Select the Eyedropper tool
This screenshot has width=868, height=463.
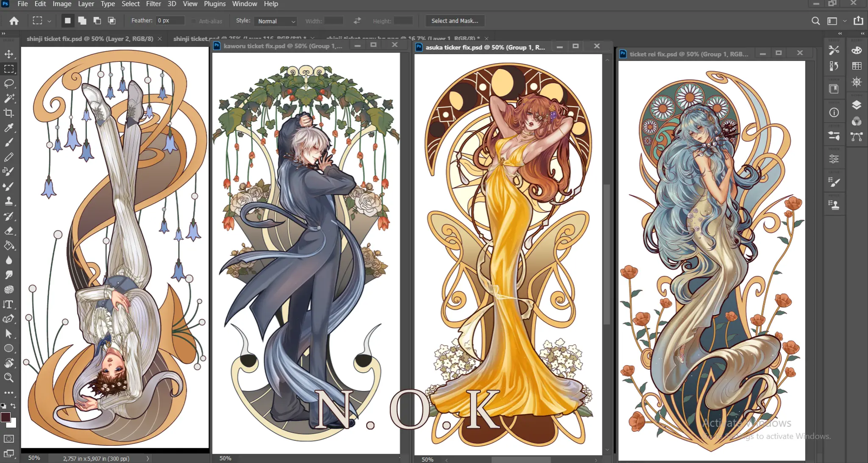[9, 128]
